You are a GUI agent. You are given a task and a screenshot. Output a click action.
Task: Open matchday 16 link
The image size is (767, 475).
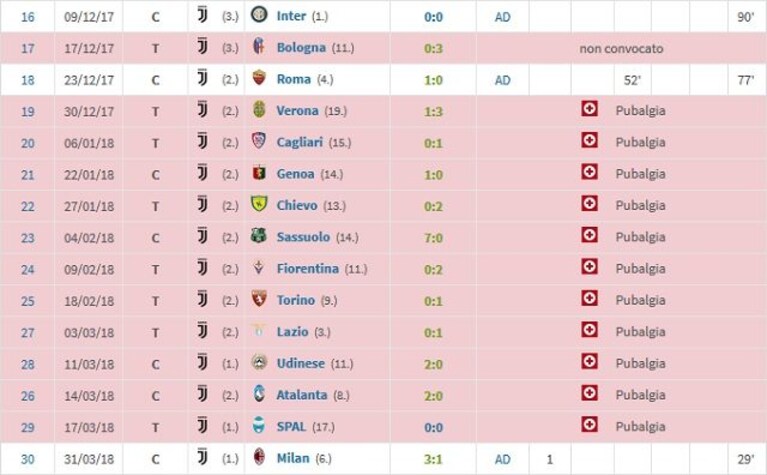coord(28,17)
